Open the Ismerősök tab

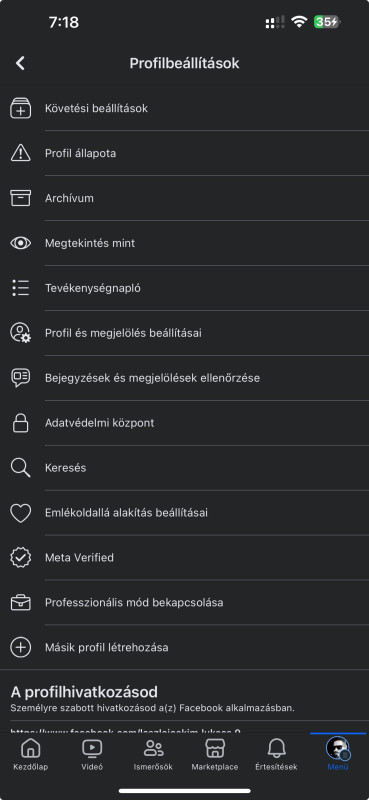153,754
